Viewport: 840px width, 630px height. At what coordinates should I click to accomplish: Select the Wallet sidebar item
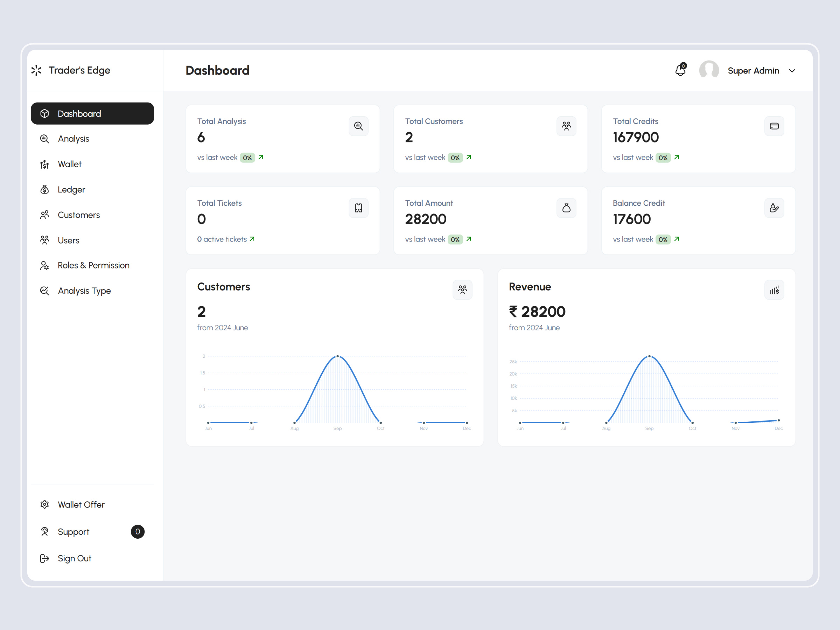70,164
